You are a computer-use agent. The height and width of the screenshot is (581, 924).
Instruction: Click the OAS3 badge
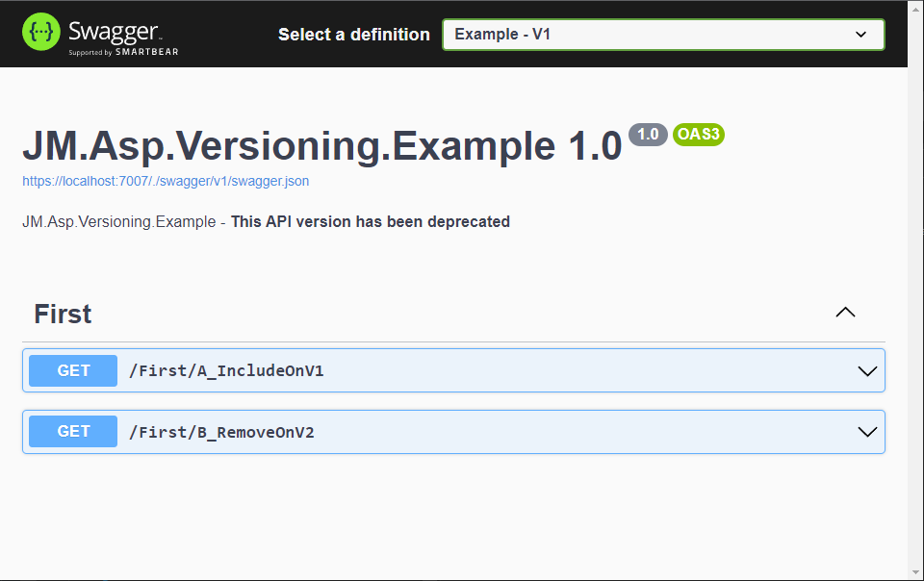(699, 135)
